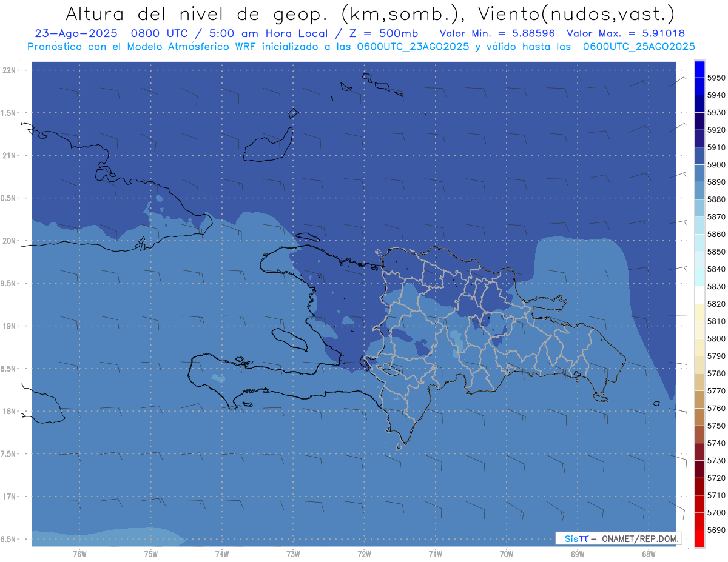The image size is (728, 562).
Task: Click 'Valor Max. = 5.91018' text
Action: coord(625,33)
